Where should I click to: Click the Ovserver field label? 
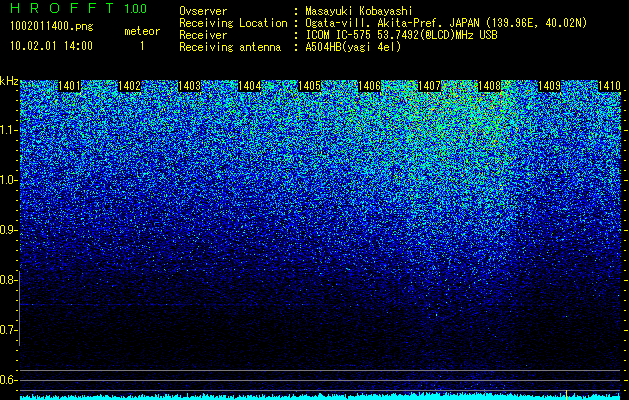point(203,11)
